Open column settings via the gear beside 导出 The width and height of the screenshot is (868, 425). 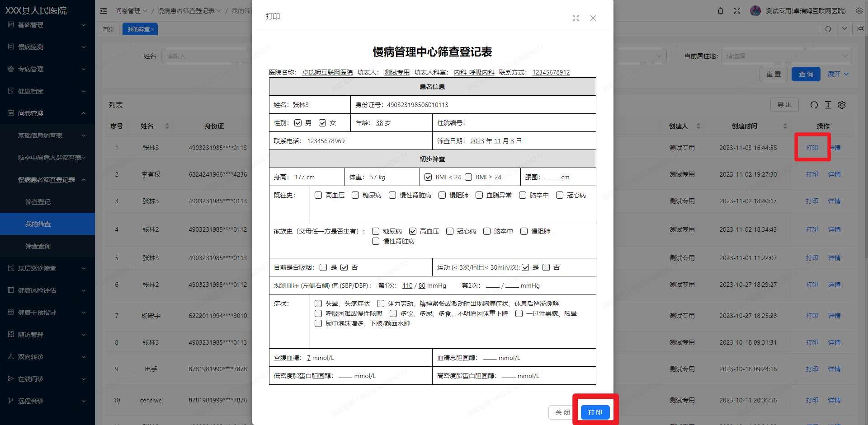pos(842,105)
